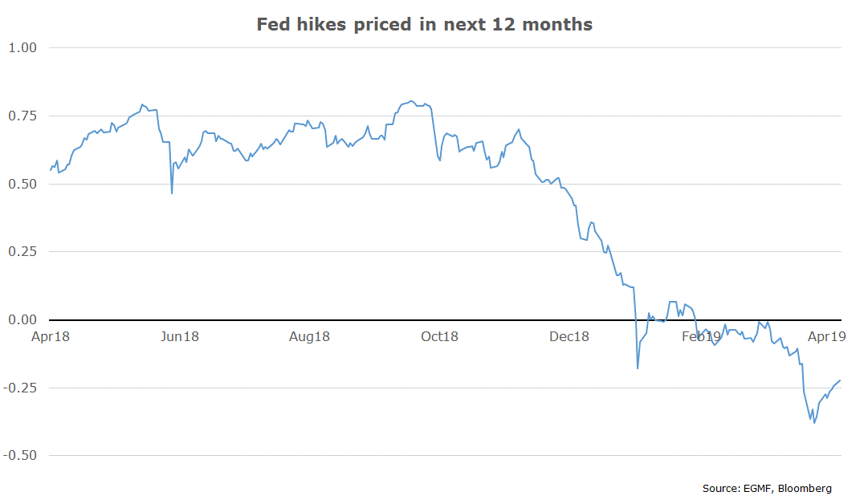Select the Apr19 x-axis label
The width and height of the screenshot is (864, 504).
click(x=826, y=336)
